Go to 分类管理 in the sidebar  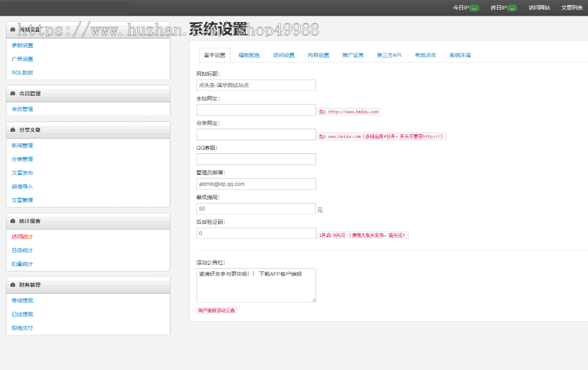(x=22, y=159)
